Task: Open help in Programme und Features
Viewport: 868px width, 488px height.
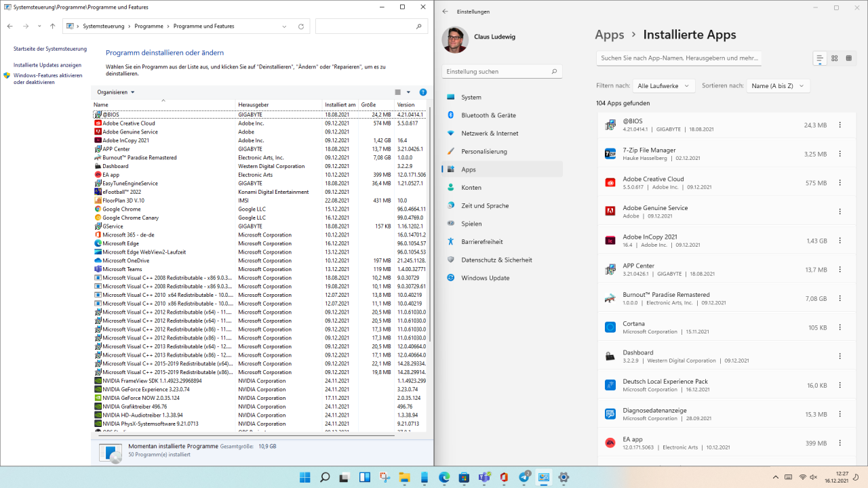Action: (x=423, y=92)
